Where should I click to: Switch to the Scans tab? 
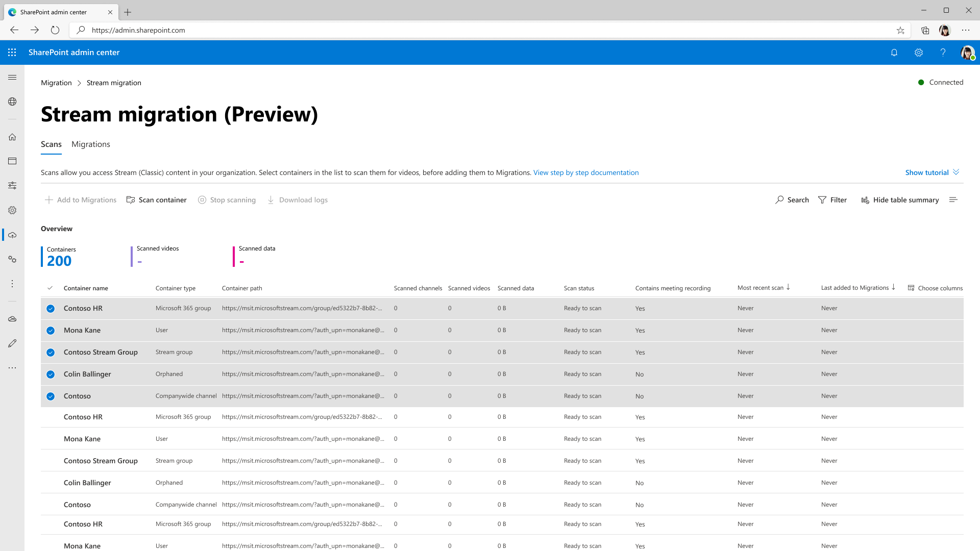(51, 144)
